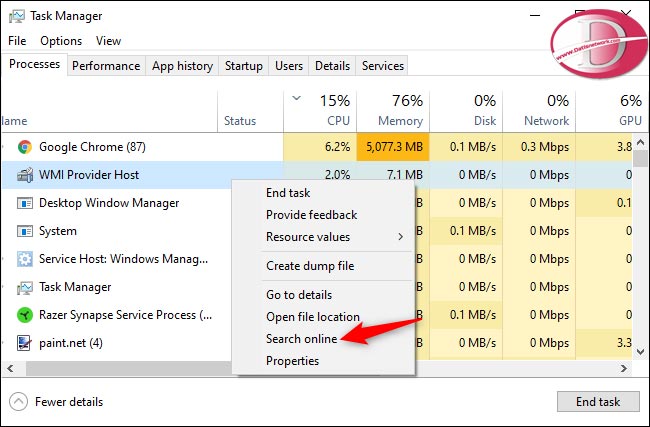Switch to the Users tab
The height and width of the screenshot is (427, 650).
(289, 66)
